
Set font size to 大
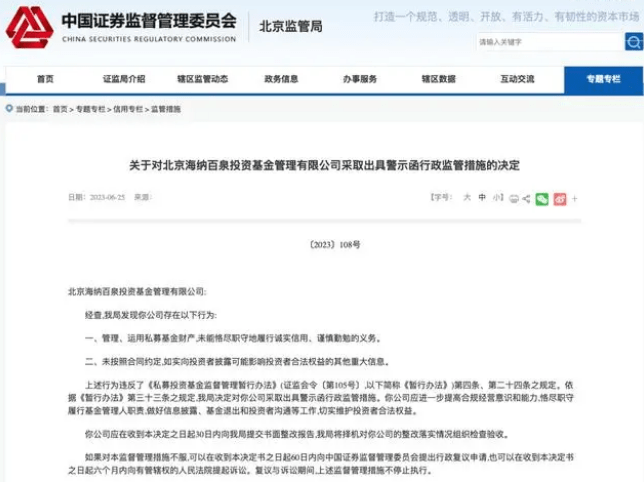click(x=467, y=197)
